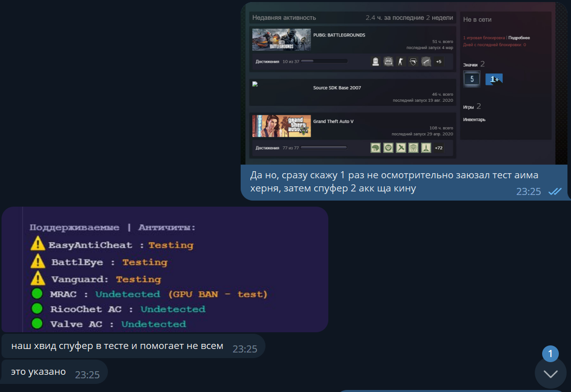Image resolution: width=571 pixels, height=392 pixels.
Task: Select the message "это указано"
Action: tap(39, 372)
